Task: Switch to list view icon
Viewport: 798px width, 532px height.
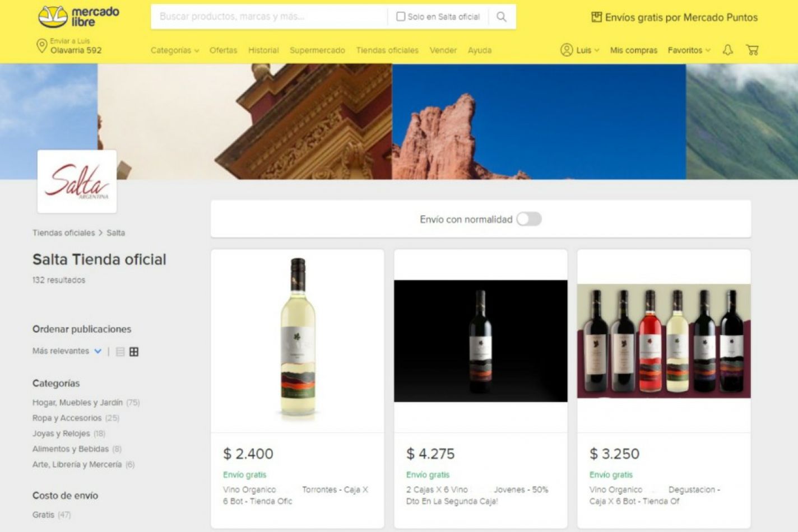Action: point(120,352)
